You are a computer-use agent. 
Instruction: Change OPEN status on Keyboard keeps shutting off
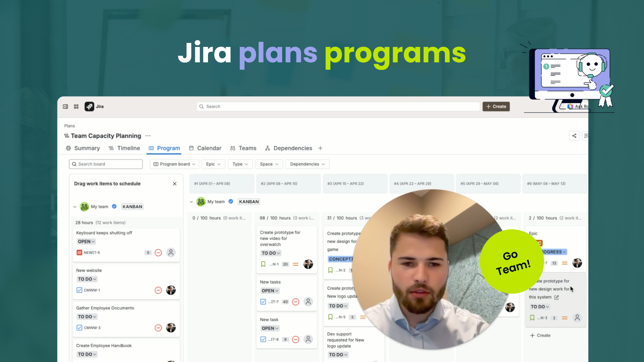tap(86, 241)
